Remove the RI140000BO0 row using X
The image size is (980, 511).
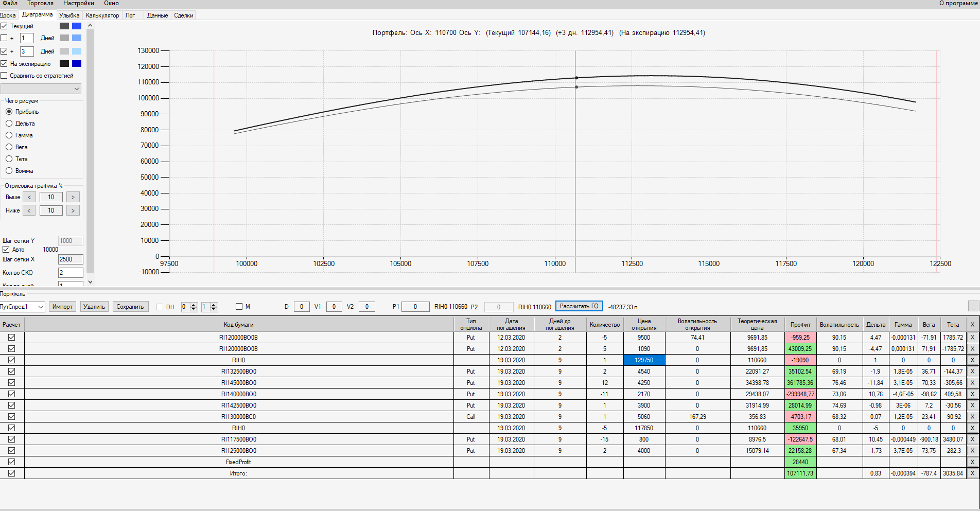coord(972,394)
